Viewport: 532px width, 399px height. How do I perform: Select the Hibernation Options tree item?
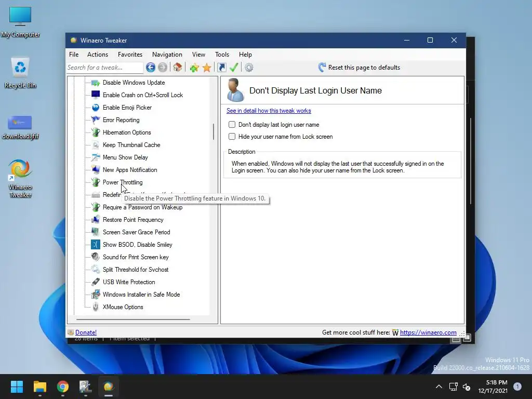click(127, 132)
